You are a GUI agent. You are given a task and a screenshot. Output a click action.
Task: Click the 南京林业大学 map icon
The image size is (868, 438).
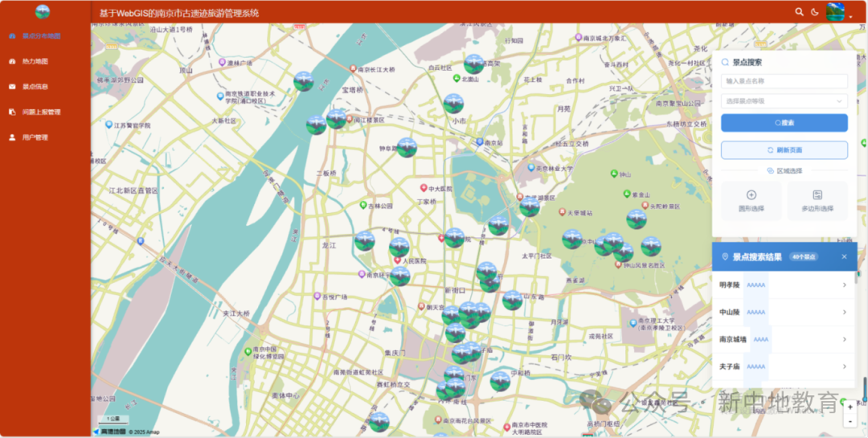[531, 168]
